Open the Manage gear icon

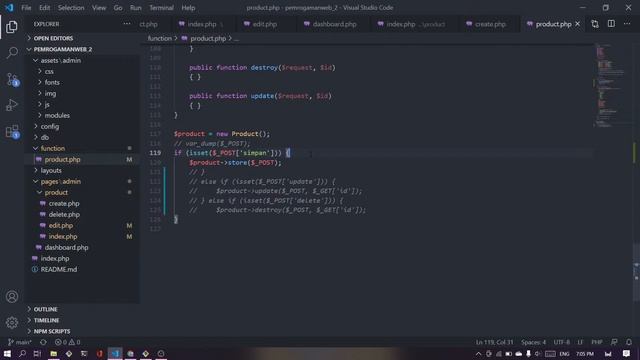pyautogui.click(x=12, y=322)
